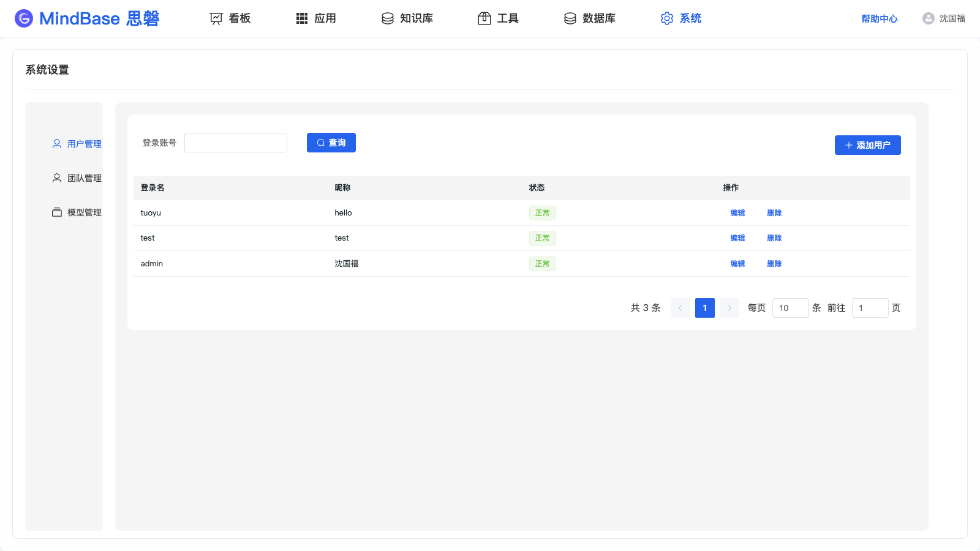Image resolution: width=980 pixels, height=551 pixels.
Task: Go to the 知识库 knowledge base
Action: 407,18
